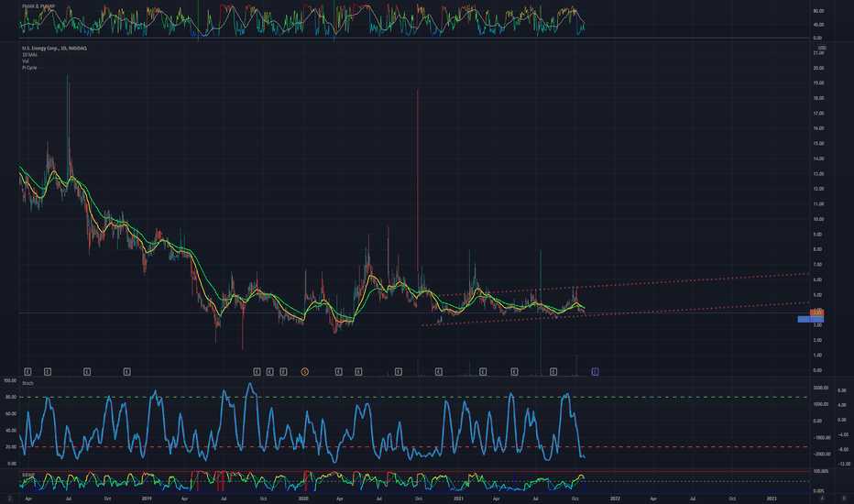854x504 pixels.
Task: Click the 21.00 price axis label
Action: point(818,53)
